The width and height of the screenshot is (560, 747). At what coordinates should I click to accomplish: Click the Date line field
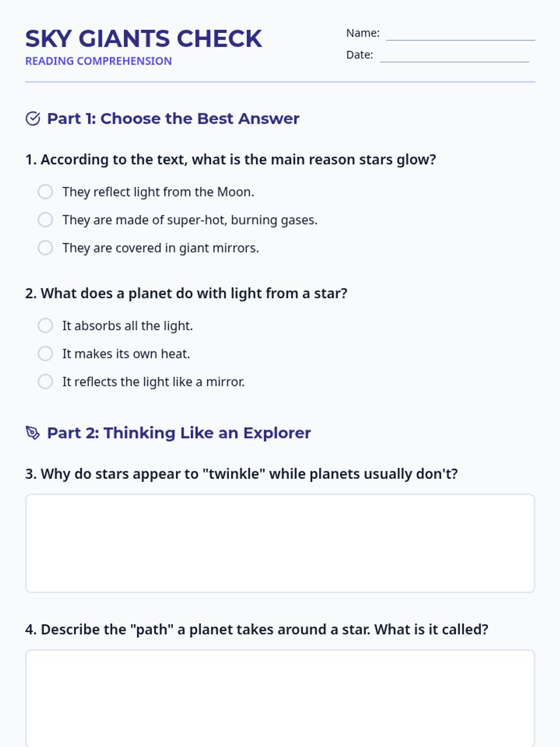[x=454, y=56]
